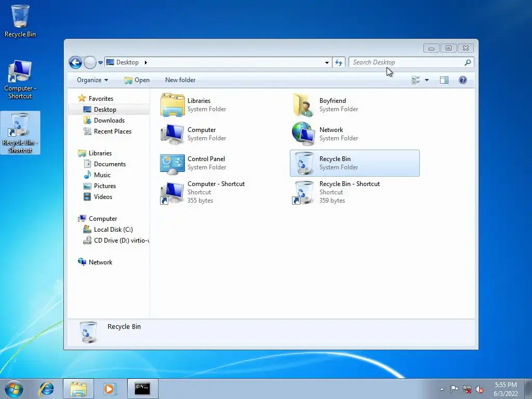
Task: Refresh the Desktop folder view
Action: click(x=339, y=62)
